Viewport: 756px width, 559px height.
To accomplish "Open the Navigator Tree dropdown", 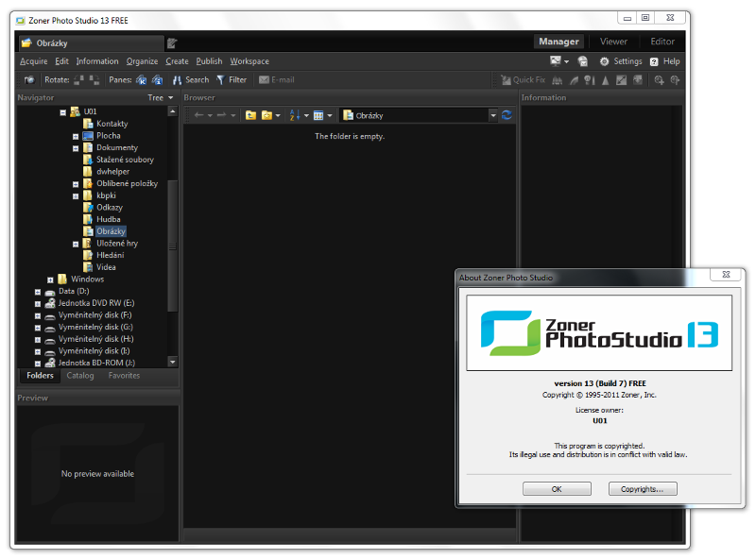I will pos(161,98).
